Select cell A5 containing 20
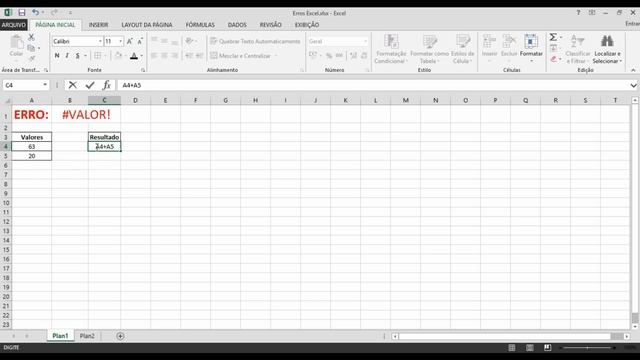This screenshot has height=360, width=640. (31, 156)
